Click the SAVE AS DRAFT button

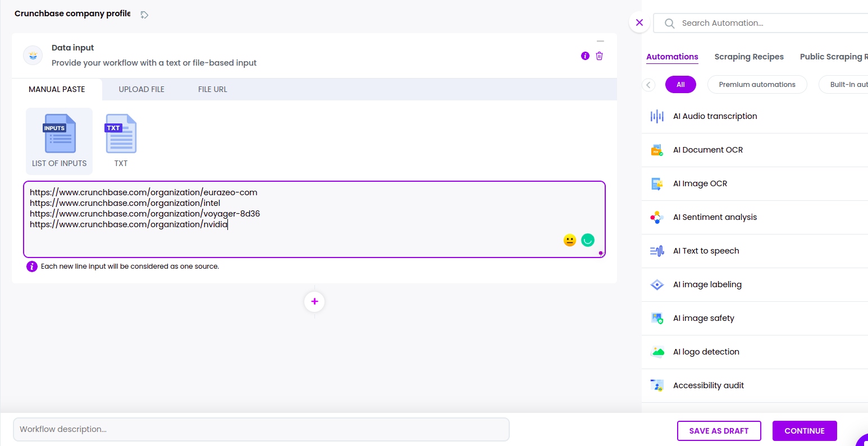(x=719, y=430)
